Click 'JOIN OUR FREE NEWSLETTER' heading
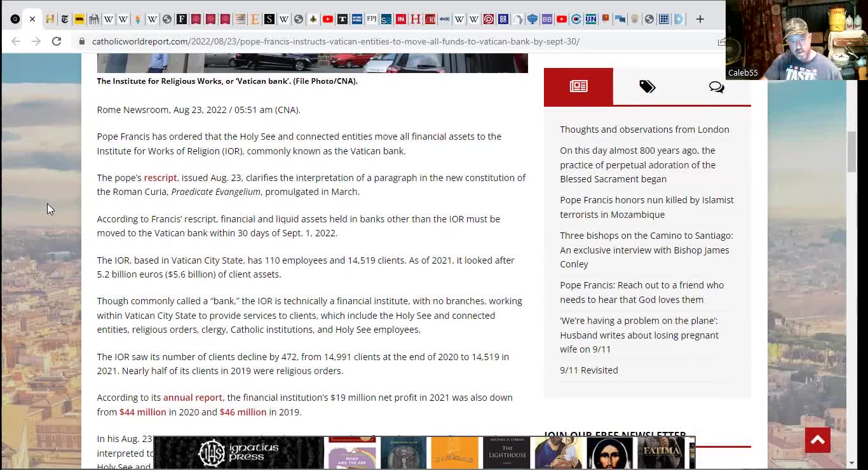 click(x=614, y=436)
